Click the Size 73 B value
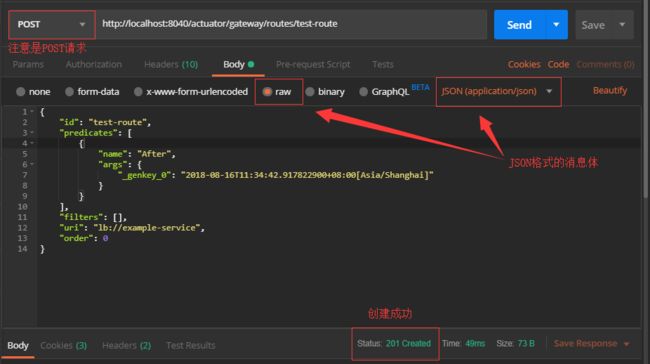The height and width of the screenshot is (364, 650). (526, 344)
